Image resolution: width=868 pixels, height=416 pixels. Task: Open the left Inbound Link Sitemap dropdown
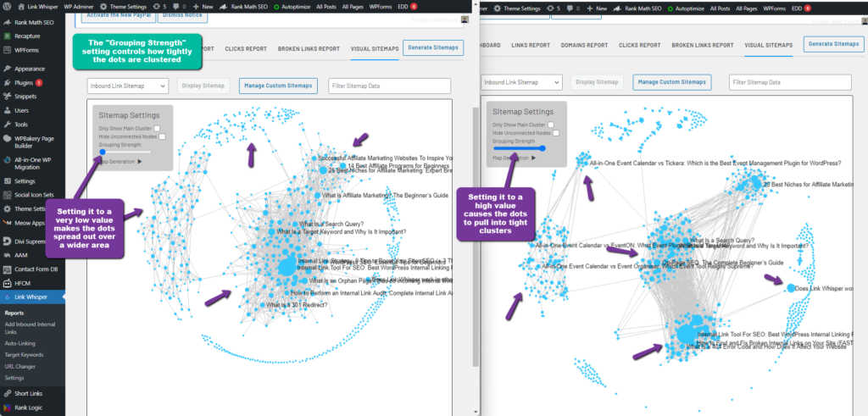[127, 85]
